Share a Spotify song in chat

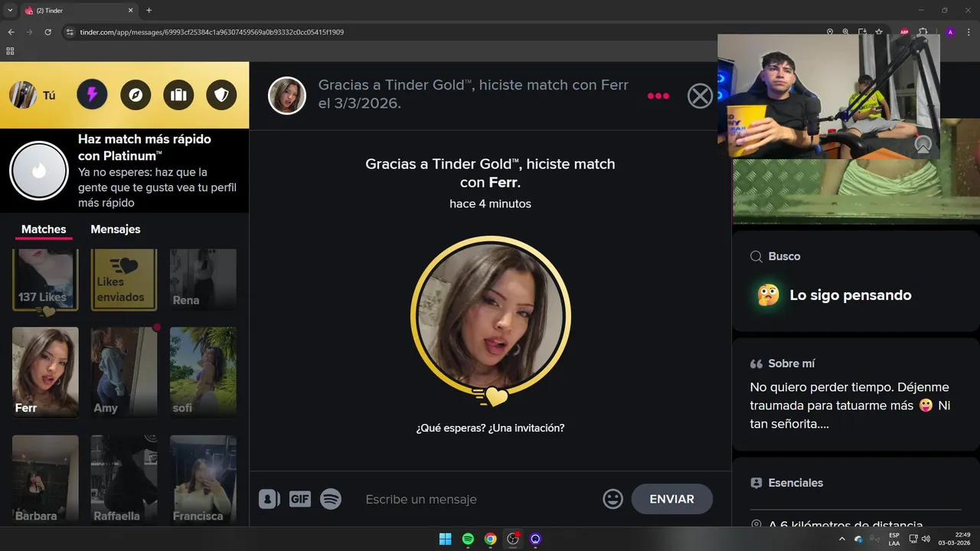pyautogui.click(x=331, y=499)
